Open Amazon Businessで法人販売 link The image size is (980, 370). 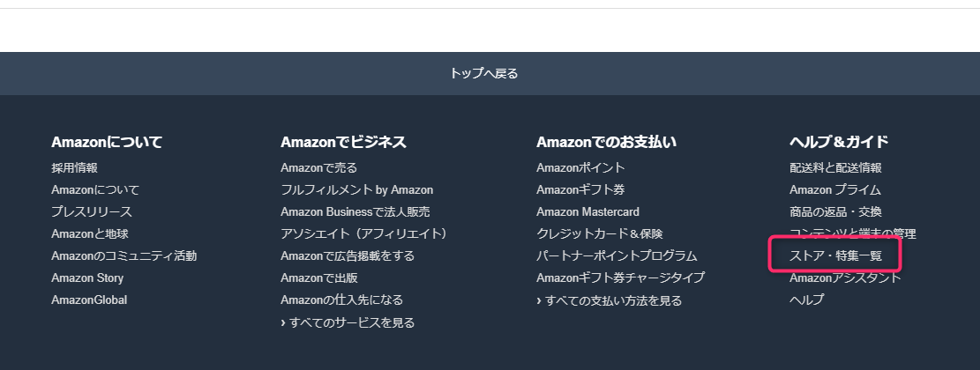(x=355, y=211)
